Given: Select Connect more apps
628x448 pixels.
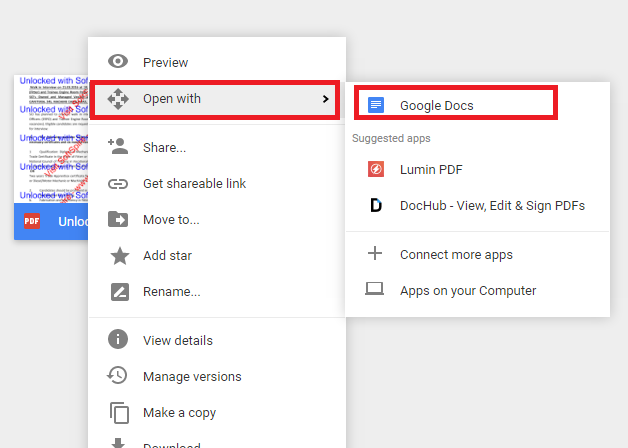Looking at the screenshot, I should [x=477, y=254].
